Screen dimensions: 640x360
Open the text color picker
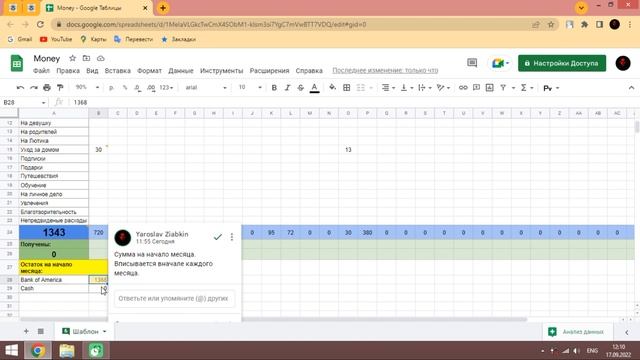pyautogui.click(x=314, y=88)
